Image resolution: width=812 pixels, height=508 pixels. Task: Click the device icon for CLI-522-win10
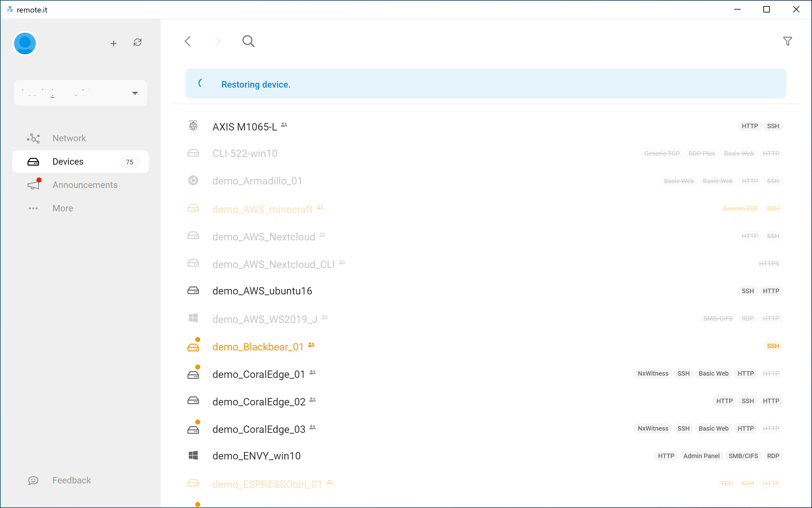(x=193, y=153)
